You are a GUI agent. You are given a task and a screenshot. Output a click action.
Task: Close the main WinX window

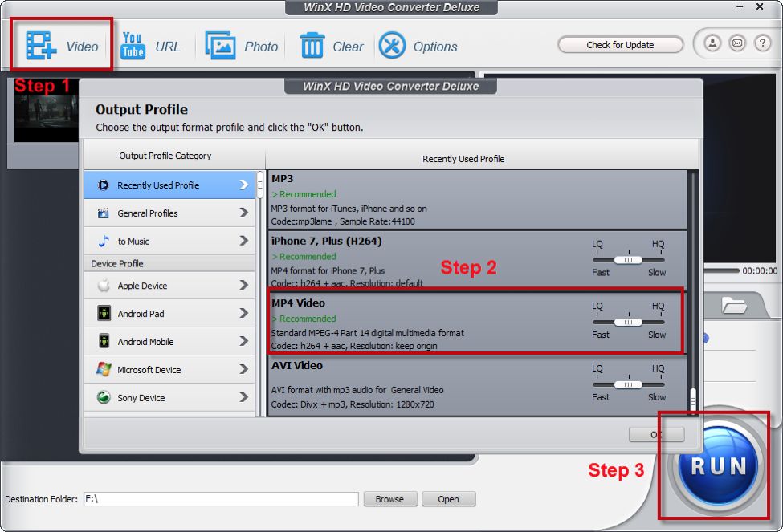tap(760, 6)
